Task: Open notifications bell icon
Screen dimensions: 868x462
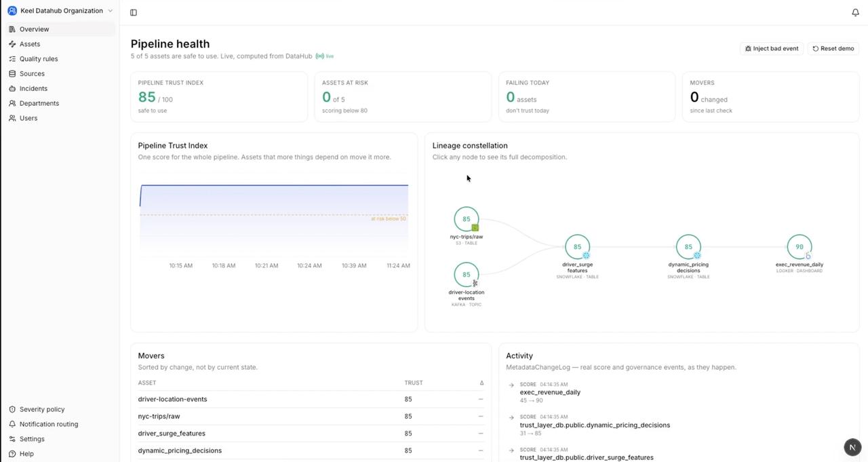Action: pyautogui.click(x=855, y=12)
